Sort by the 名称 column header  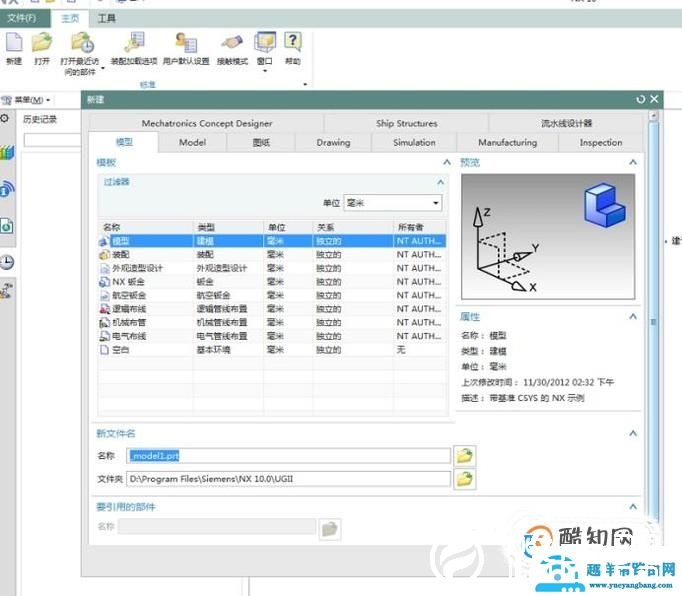pos(146,227)
